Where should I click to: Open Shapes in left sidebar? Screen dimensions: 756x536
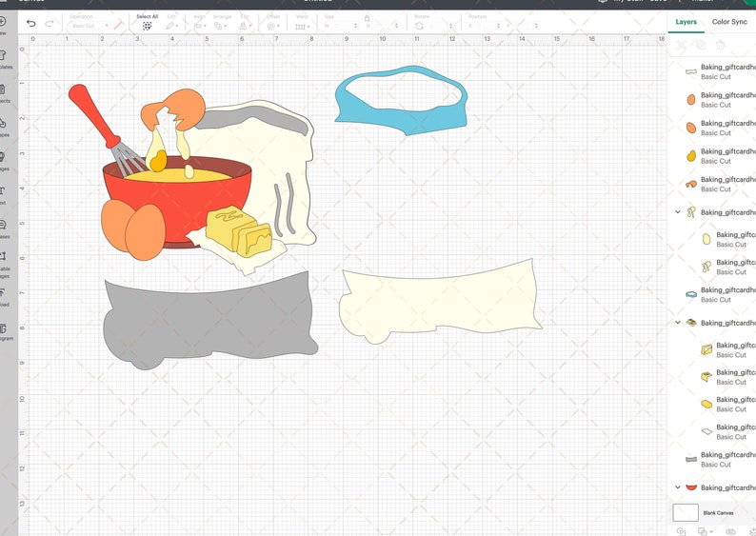pos(3,128)
